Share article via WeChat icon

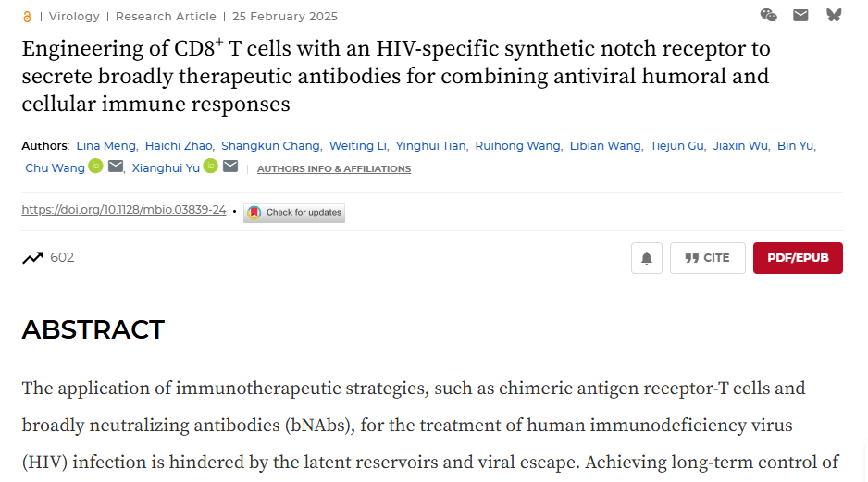pos(768,15)
